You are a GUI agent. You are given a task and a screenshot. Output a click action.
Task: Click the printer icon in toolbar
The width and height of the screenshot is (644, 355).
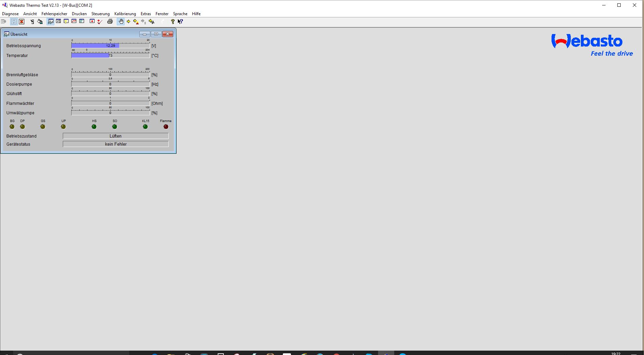[x=110, y=22]
